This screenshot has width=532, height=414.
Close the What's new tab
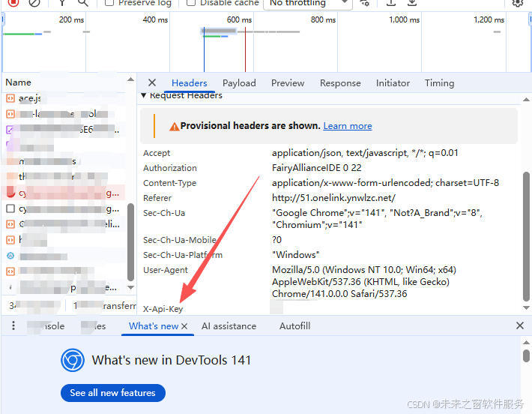click(184, 326)
